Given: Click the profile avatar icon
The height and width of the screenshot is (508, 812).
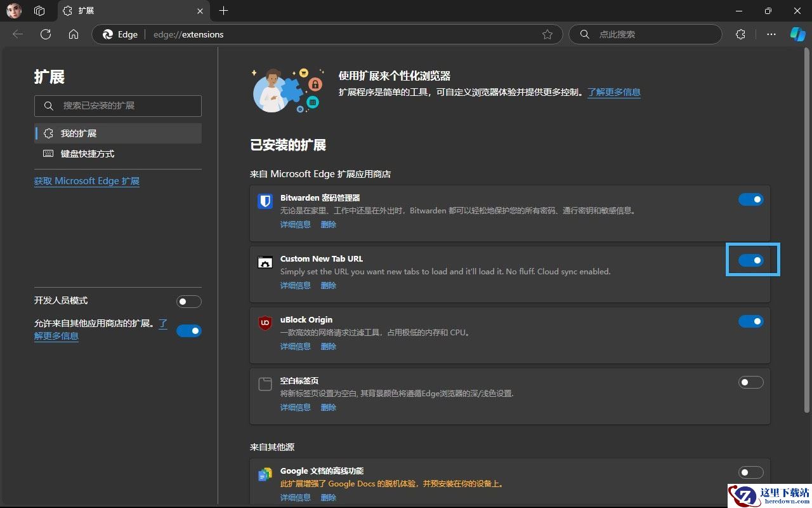Looking at the screenshot, I should [14, 11].
